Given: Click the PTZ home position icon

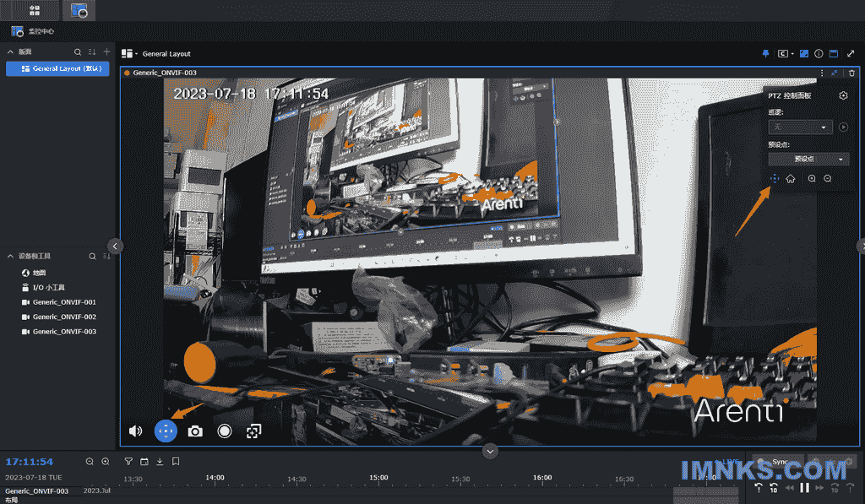Looking at the screenshot, I should click(x=791, y=179).
